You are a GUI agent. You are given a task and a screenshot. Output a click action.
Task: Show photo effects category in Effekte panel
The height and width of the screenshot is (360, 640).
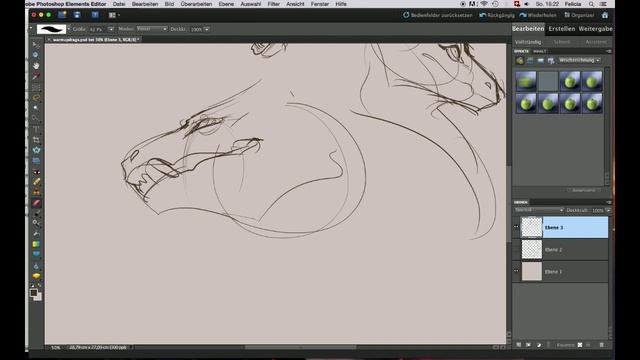pyautogui.click(x=540, y=60)
